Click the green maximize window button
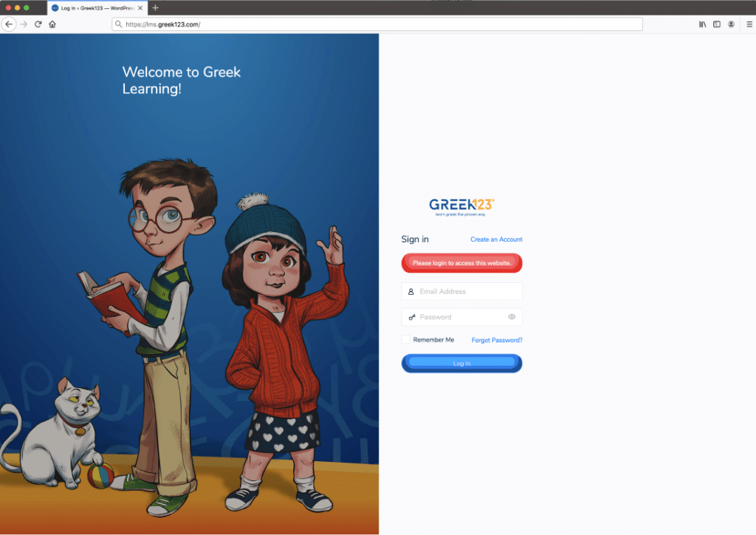Image resolution: width=756 pixels, height=535 pixels. (x=27, y=7)
